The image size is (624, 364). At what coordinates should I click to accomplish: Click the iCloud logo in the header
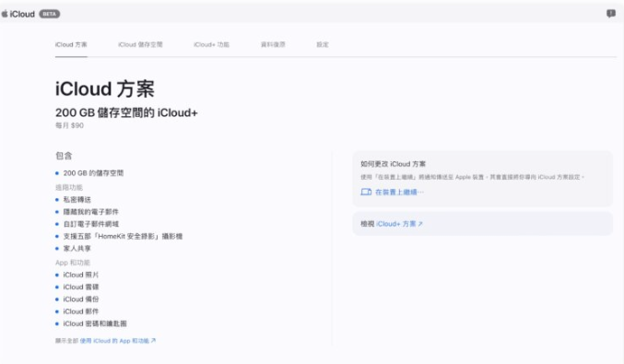(18, 14)
